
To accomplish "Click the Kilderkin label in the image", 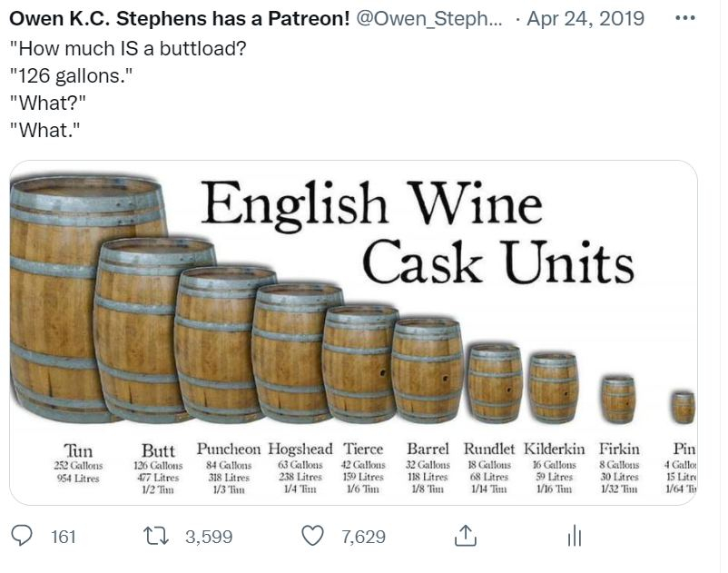I will tap(555, 450).
